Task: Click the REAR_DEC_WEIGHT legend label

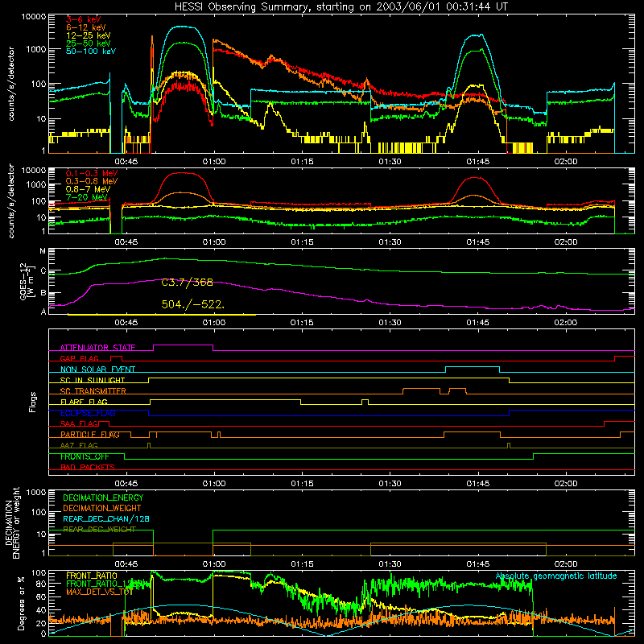Action: (99, 530)
